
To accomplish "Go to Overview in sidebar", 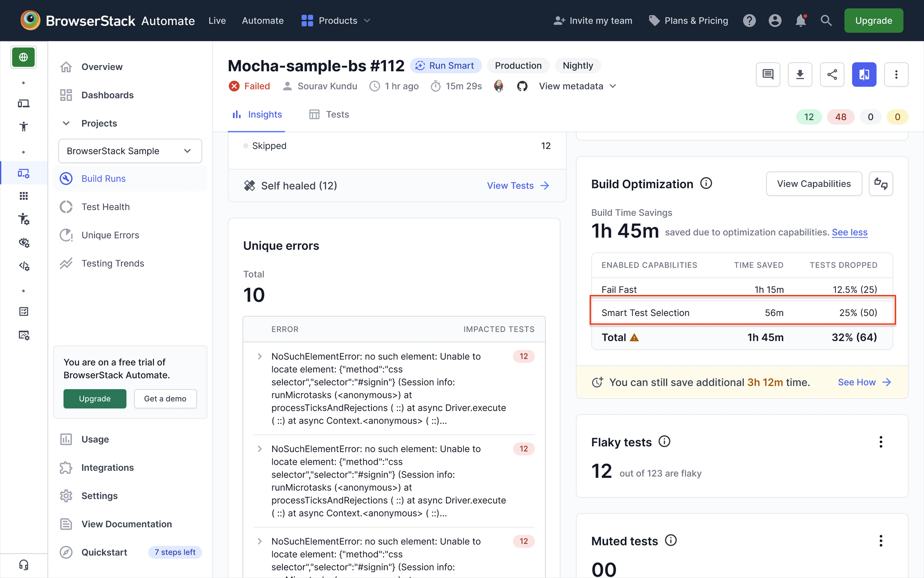I will [x=130, y=67].
